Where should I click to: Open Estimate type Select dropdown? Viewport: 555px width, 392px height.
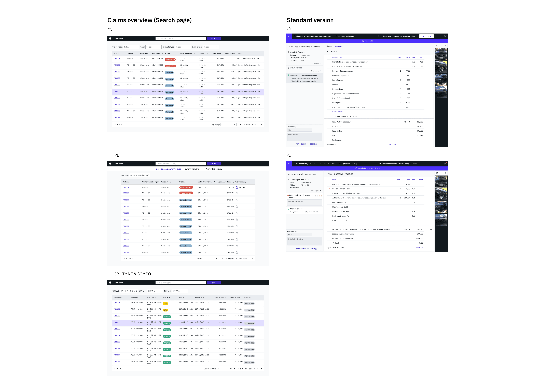click(183, 47)
